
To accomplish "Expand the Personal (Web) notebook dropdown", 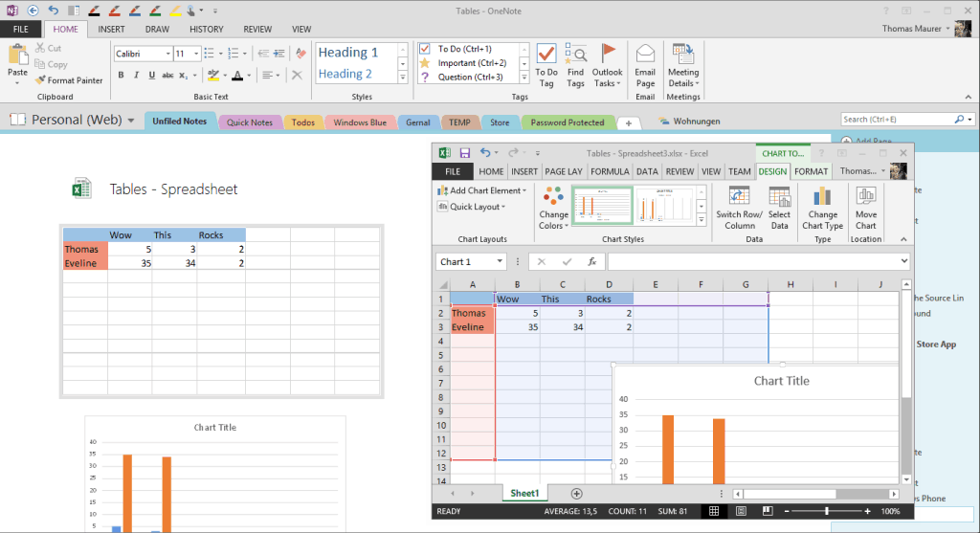I will 130,121.
